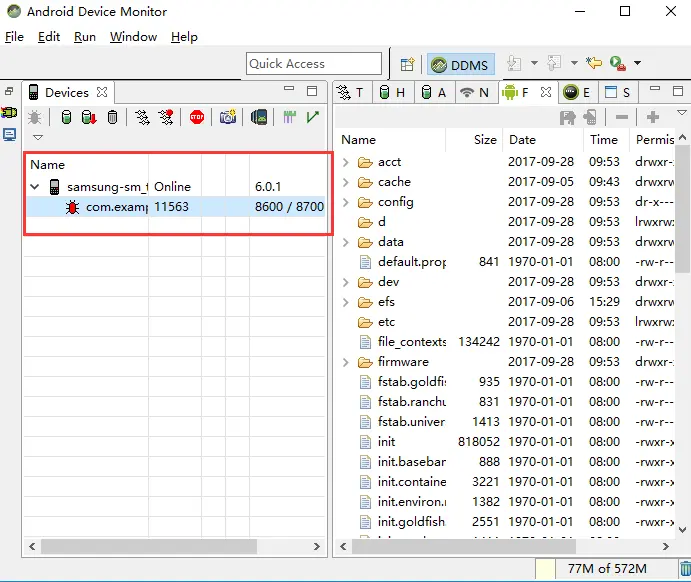Viewport: 691px width, 582px height.
Task: Click the Delete selection minus icon
Action: pos(622,117)
